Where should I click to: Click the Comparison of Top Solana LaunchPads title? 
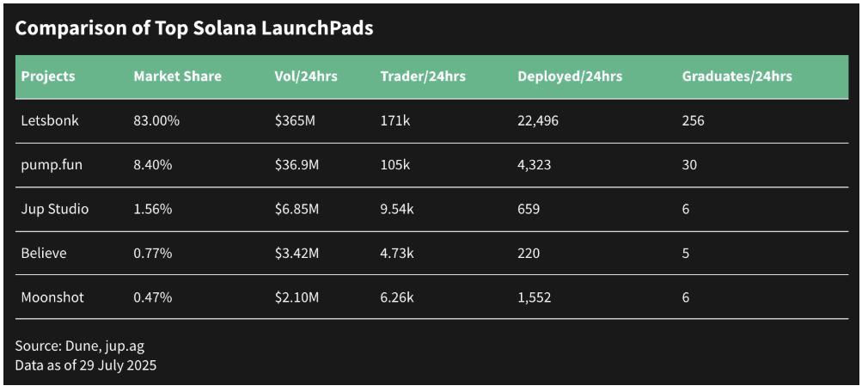click(194, 28)
